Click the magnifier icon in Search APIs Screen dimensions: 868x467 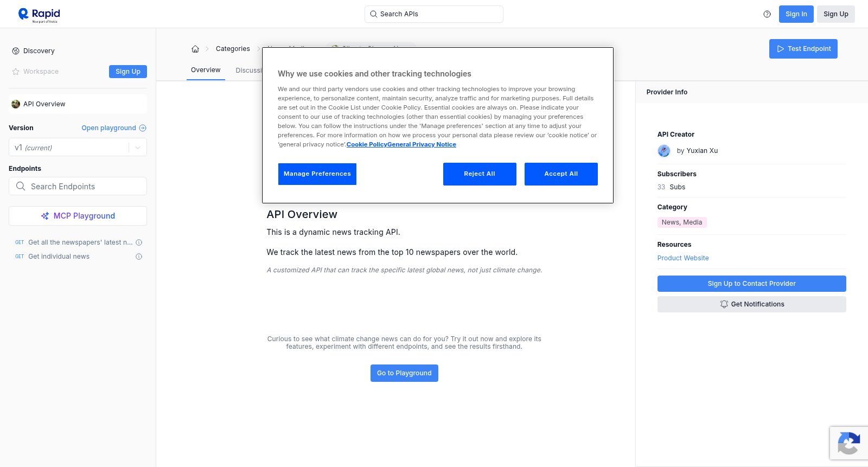click(x=373, y=14)
